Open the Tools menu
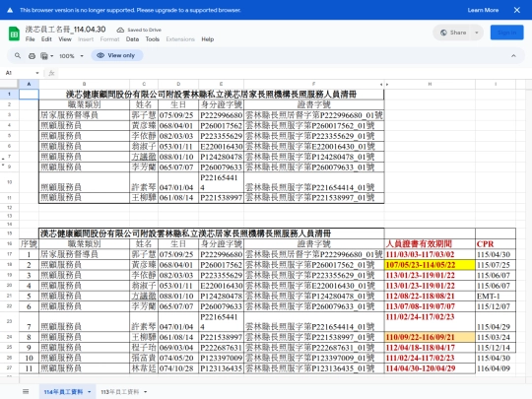The image size is (532, 399). coord(153,39)
